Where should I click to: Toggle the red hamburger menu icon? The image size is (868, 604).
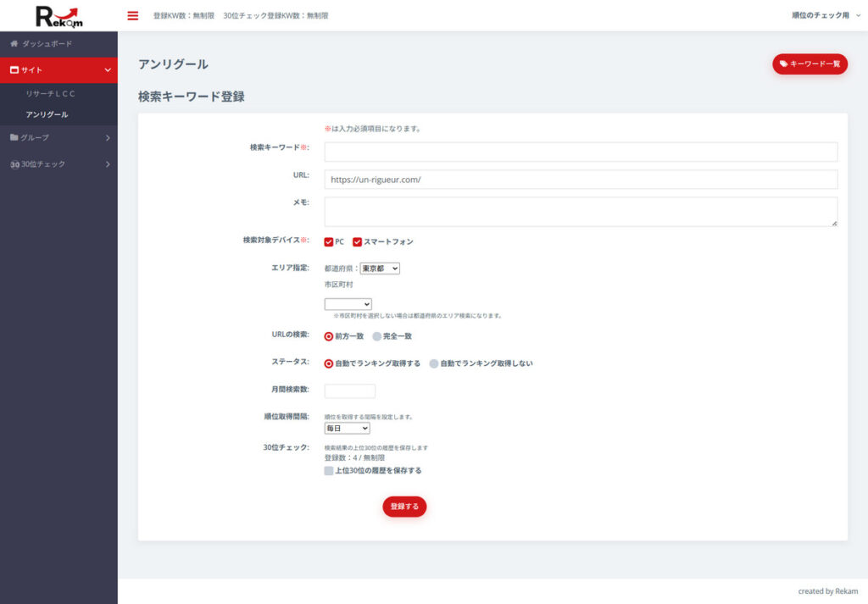pyautogui.click(x=132, y=15)
